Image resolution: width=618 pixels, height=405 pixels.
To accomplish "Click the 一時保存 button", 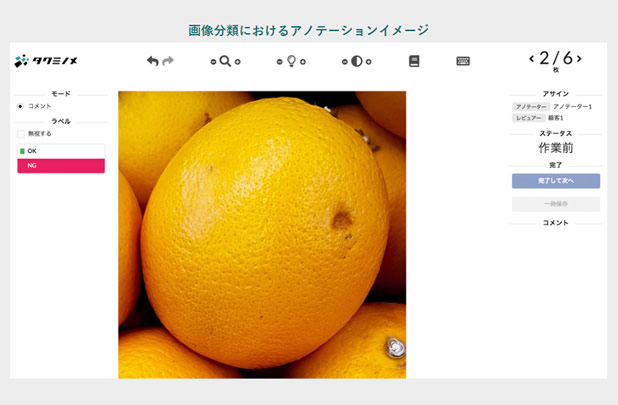I will click(556, 204).
